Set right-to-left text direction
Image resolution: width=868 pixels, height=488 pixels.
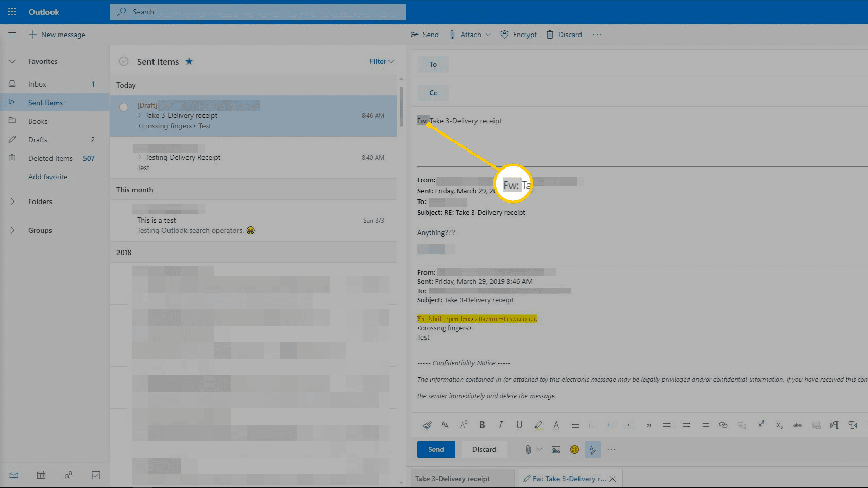[x=853, y=425]
